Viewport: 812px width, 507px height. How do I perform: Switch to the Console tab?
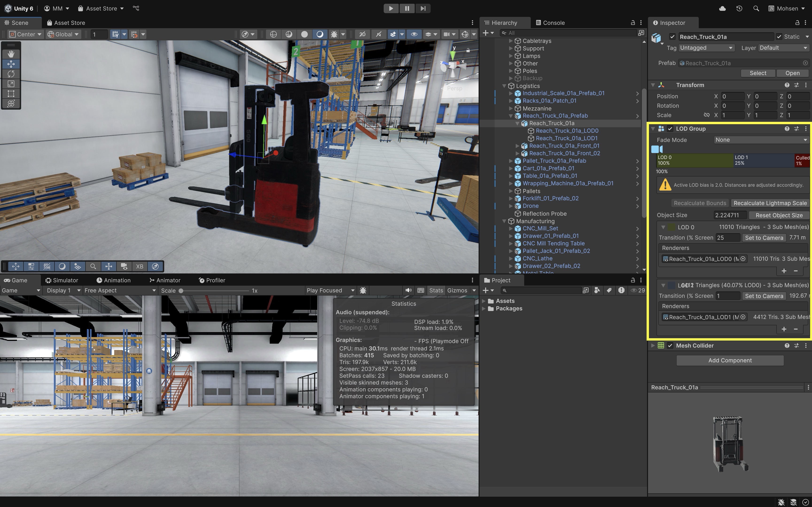click(550, 23)
